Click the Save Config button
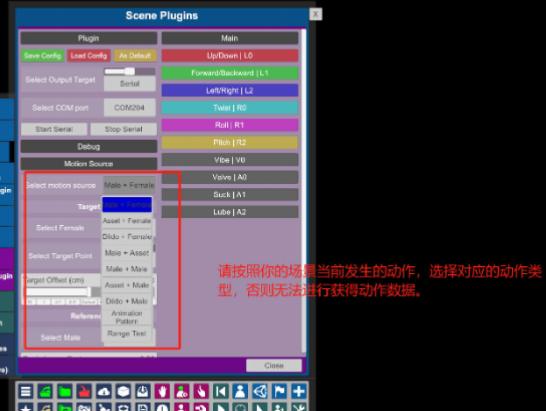546x411 pixels. pos(42,56)
